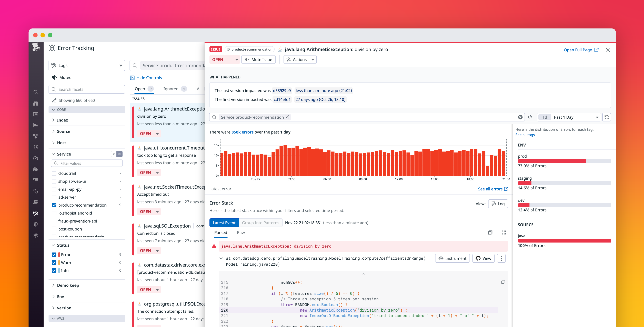The image size is (644, 327).
Task: Uncheck the Warn status filter
Action: point(54,262)
